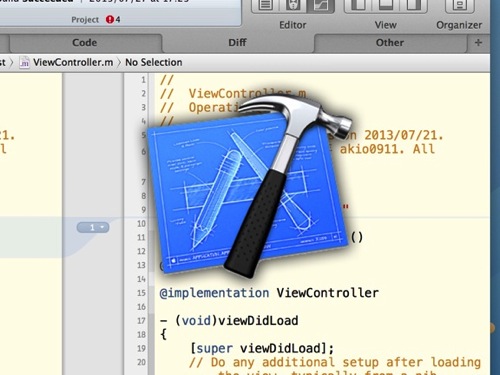The width and height of the screenshot is (500, 375).
Task: Switch to the Code tab
Action: click(85, 43)
